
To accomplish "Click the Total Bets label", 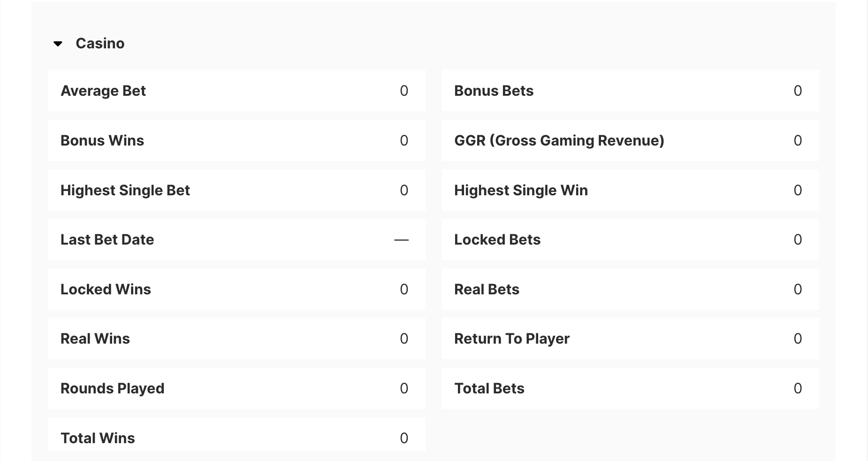I will pos(489,388).
